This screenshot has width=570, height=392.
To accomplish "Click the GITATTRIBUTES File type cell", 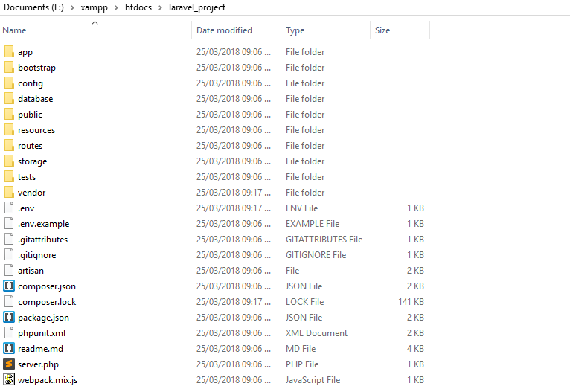I will coord(324,240).
